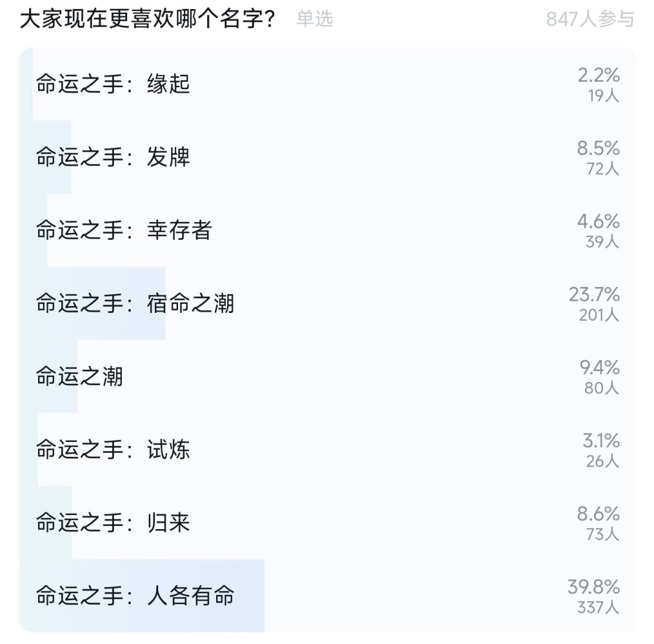This screenshot has height=644, width=654.
Task: Select the standalone 命运之潮 option
Action: pyautogui.click(x=79, y=376)
